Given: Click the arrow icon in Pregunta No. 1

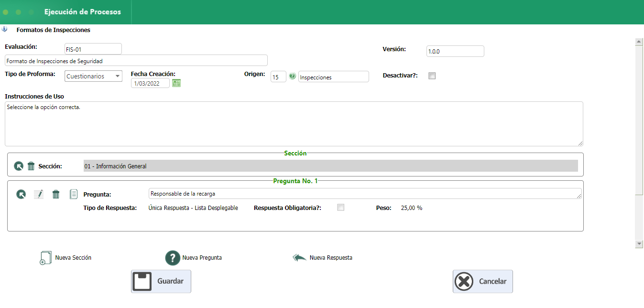Looking at the screenshot, I should click(21, 194).
